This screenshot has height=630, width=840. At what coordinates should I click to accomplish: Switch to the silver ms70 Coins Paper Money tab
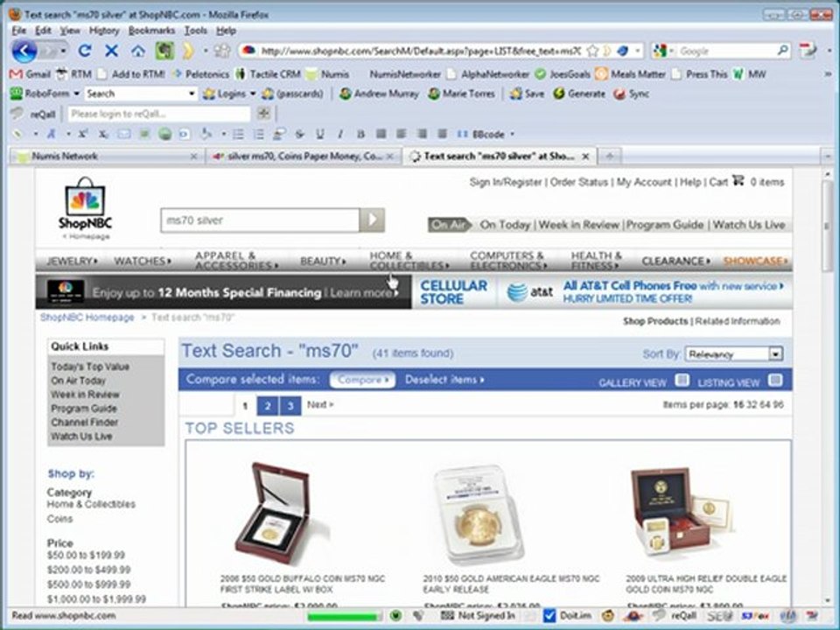click(x=304, y=157)
